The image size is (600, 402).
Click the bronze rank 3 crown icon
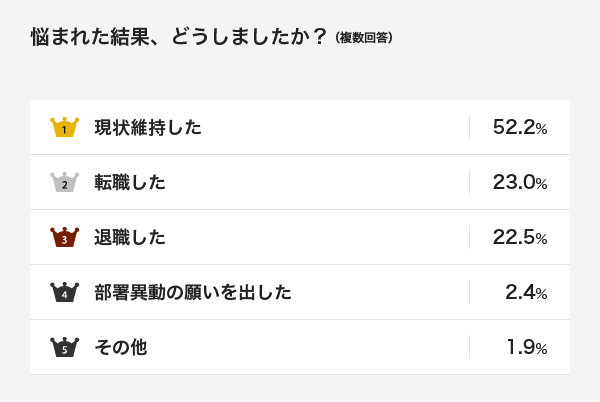pos(65,237)
